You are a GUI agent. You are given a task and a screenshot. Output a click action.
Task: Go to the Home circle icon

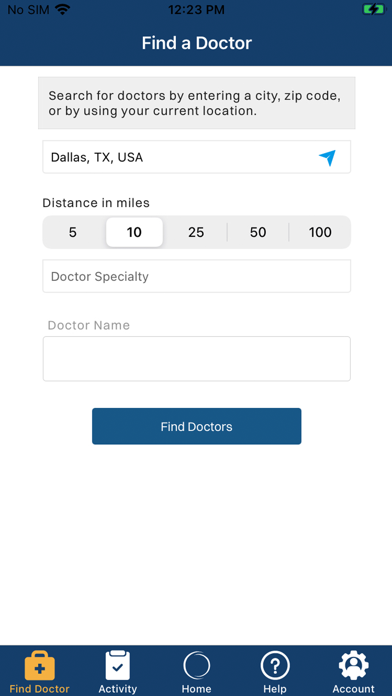tap(196, 665)
